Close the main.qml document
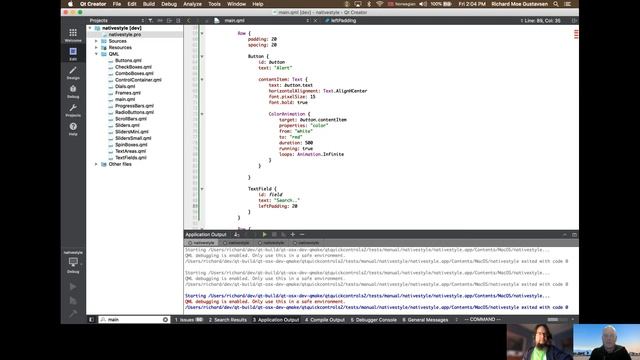Viewport: 640px width, 360px height. (316, 20)
